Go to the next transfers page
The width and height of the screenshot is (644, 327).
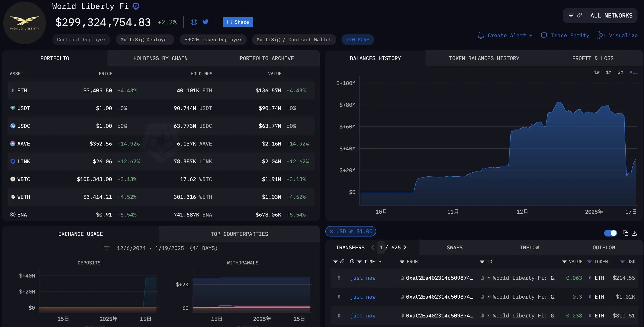[x=405, y=247]
